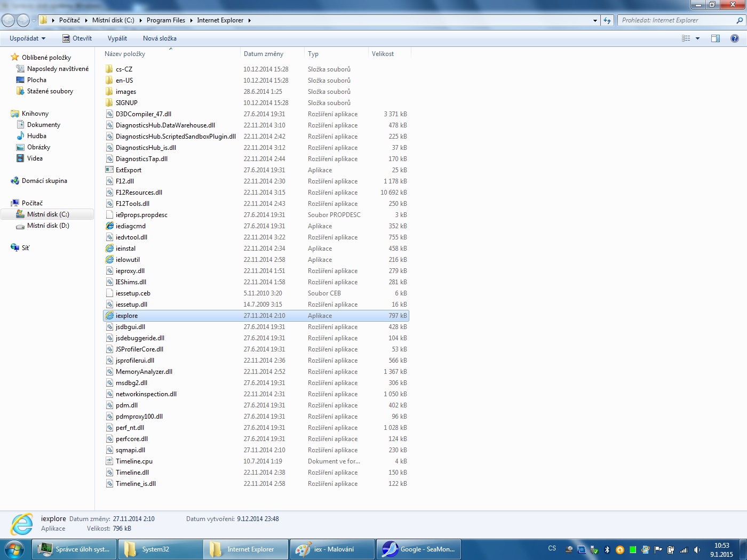Click the Místní disk (C:) breadcrumb
This screenshot has height=560, width=747.
tap(113, 20)
